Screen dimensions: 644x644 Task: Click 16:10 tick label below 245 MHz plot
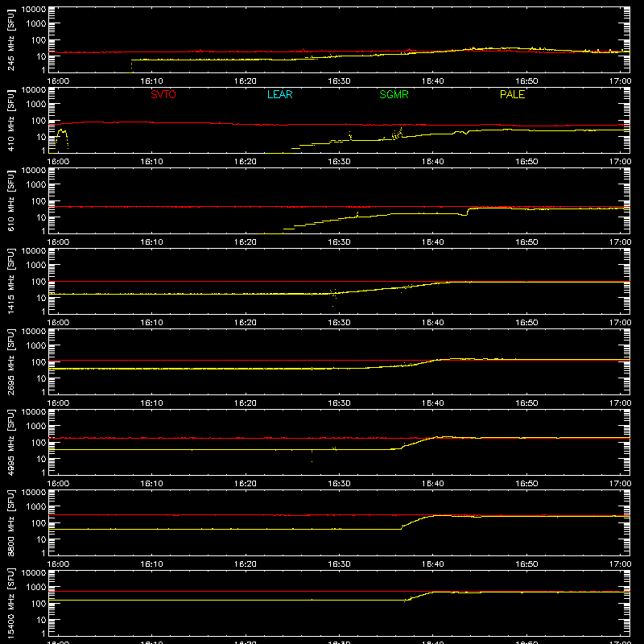tap(151, 81)
